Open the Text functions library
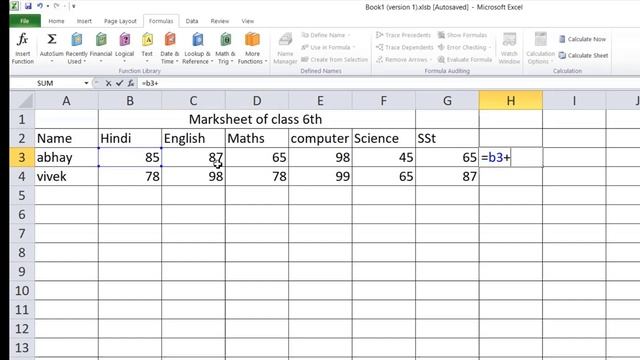Image resolution: width=640 pixels, height=360 pixels. click(147, 48)
